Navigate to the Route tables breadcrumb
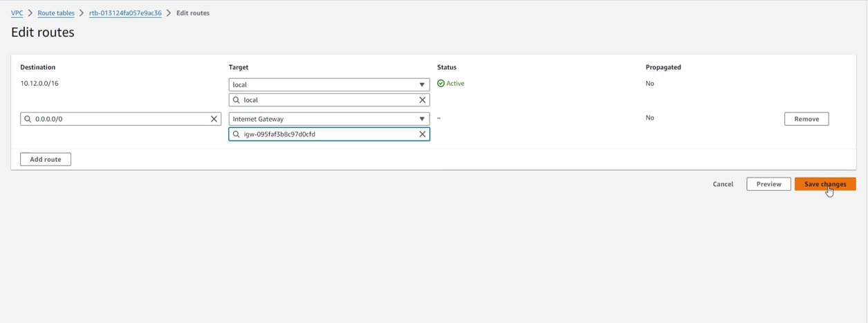The height and width of the screenshot is (323, 868). point(56,13)
